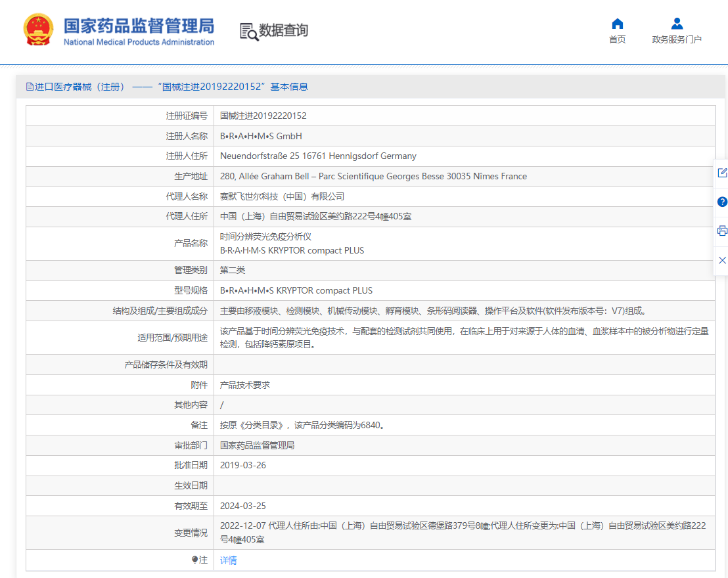Click the 审批部门 label
Image resolution: width=728 pixels, height=578 pixels.
point(191,446)
